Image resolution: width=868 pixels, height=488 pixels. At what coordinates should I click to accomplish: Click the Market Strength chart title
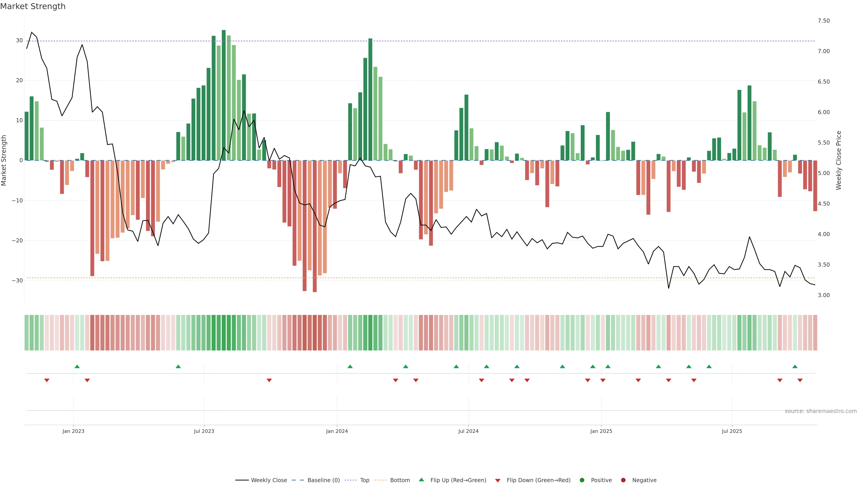[x=33, y=6]
